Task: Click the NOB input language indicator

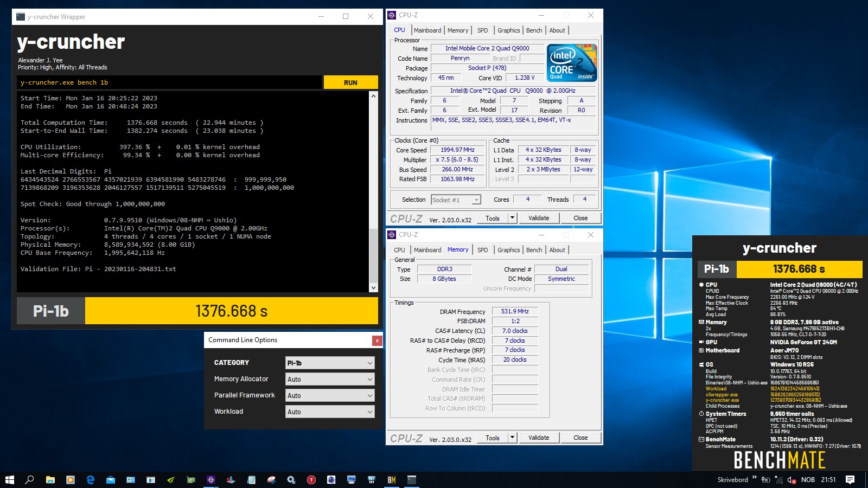Action: (808, 480)
